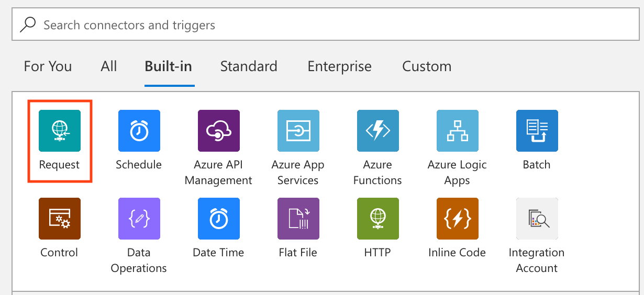Click the "Request" label text
Viewport: 644px width, 295px height.
tap(59, 165)
